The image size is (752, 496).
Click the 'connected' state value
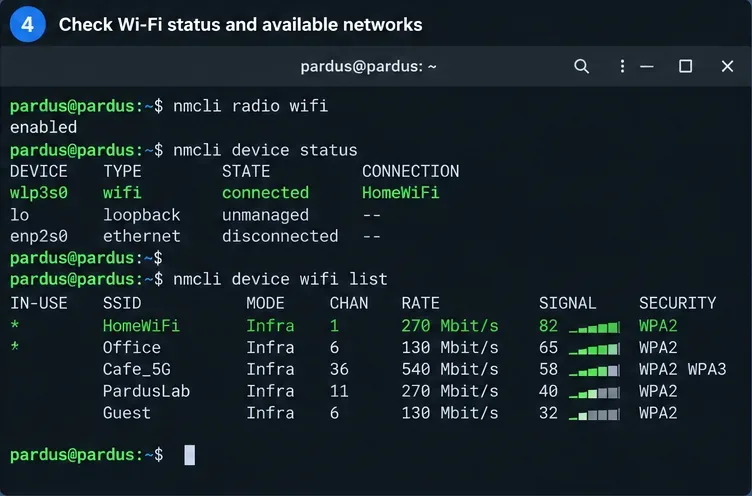pyautogui.click(x=265, y=193)
